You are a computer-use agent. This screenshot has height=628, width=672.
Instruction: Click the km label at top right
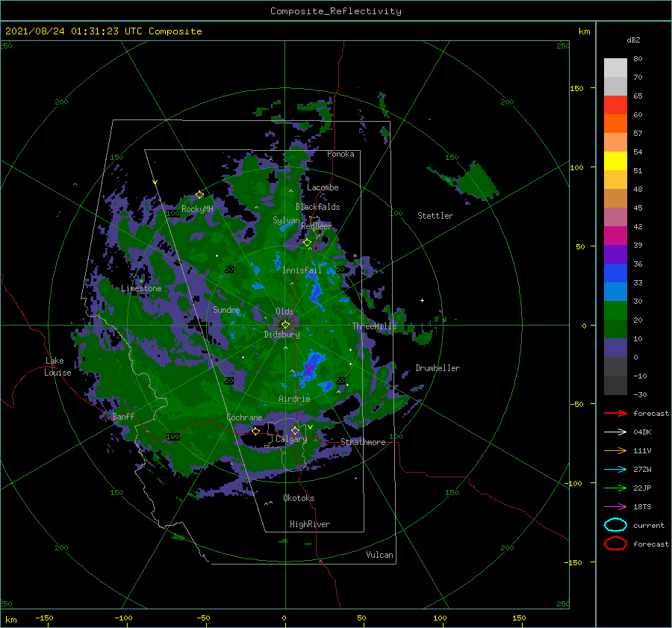[584, 31]
